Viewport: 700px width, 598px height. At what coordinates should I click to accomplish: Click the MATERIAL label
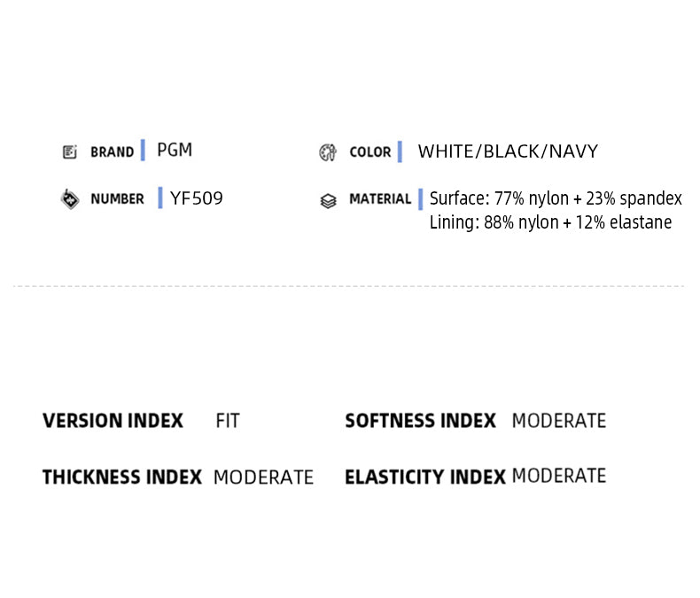[380, 199]
